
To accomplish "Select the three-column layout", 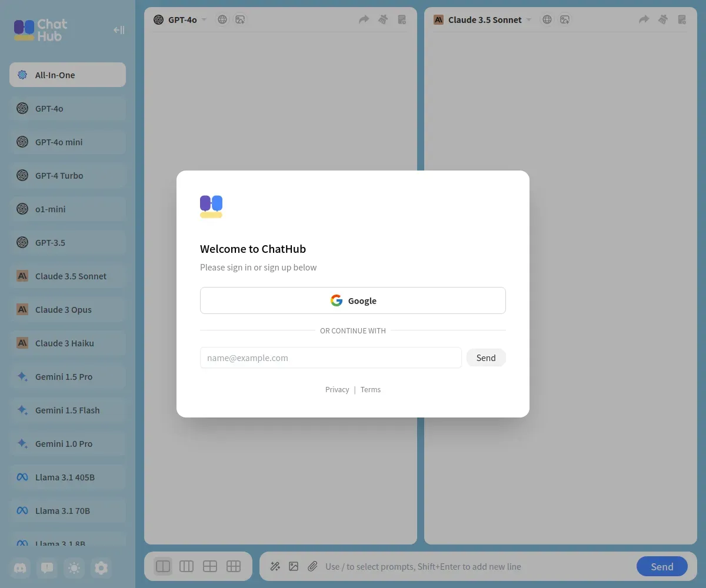I will pyautogui.click(x=187, y=566).
